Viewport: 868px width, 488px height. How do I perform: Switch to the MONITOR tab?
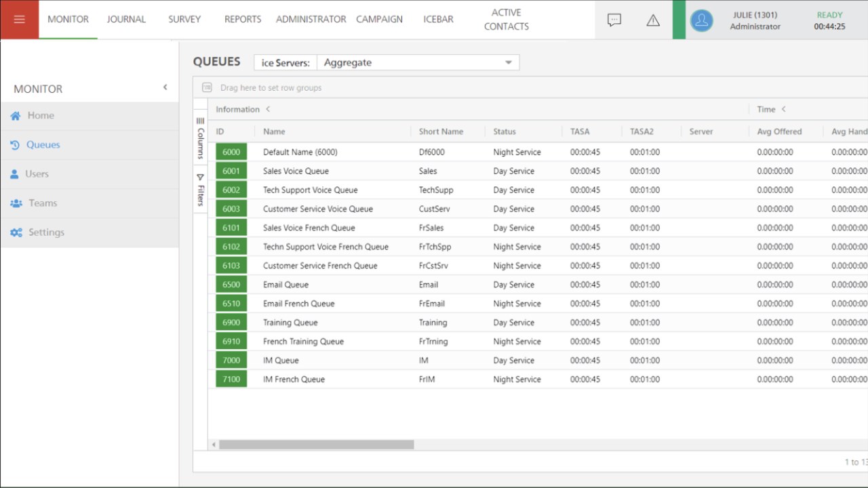pos(68,19)
